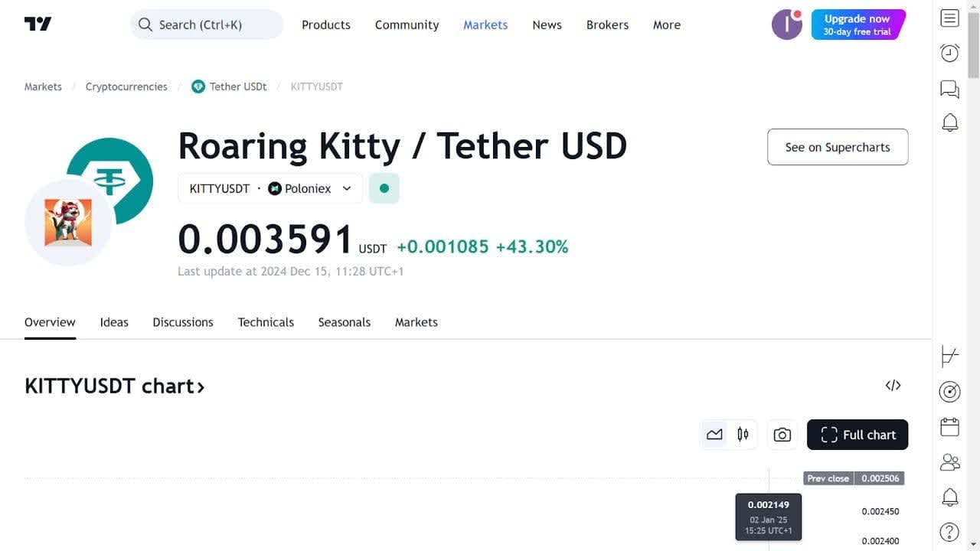Switch to the Technicals tab
This screenshot has width=980, height=551.
pyautogui.click(x=266, y=322)
